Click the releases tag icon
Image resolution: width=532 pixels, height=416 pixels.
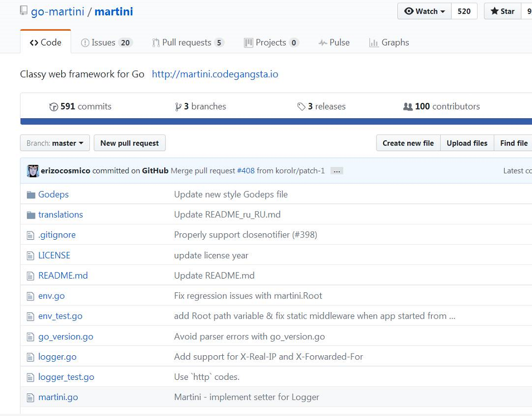301,107
